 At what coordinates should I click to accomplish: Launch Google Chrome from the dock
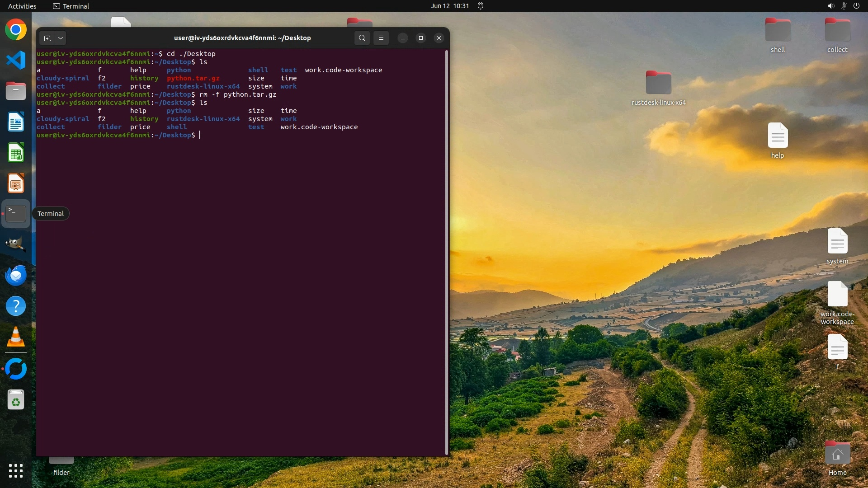pos(16,30)
